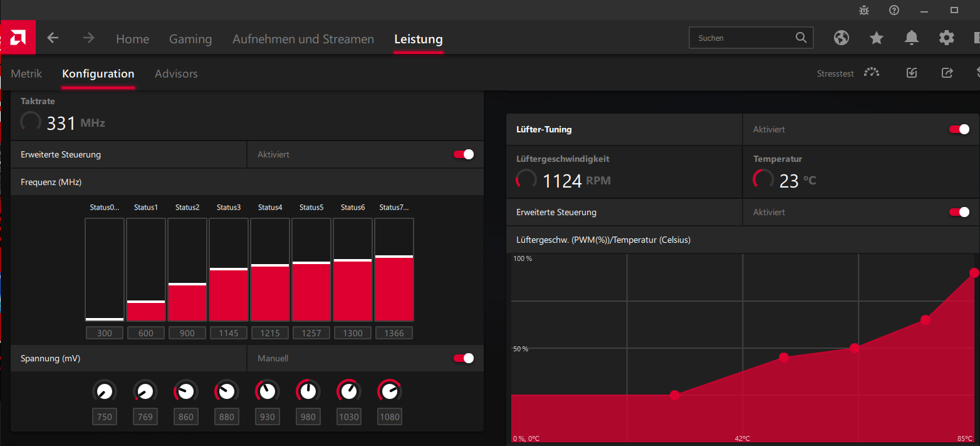Click the Status0 frequency slider bar
The height and width of the screenshot is (446, 980).
click(x=105, y=270)
